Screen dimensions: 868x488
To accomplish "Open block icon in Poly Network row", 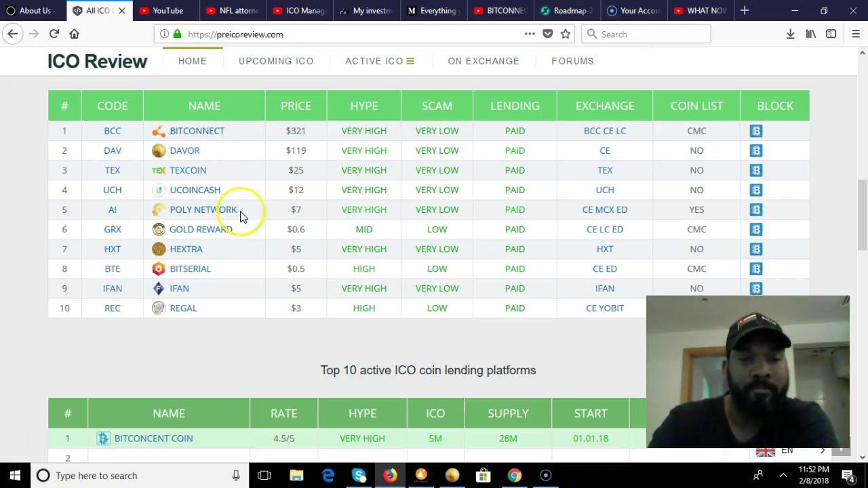I will point(756,209).
